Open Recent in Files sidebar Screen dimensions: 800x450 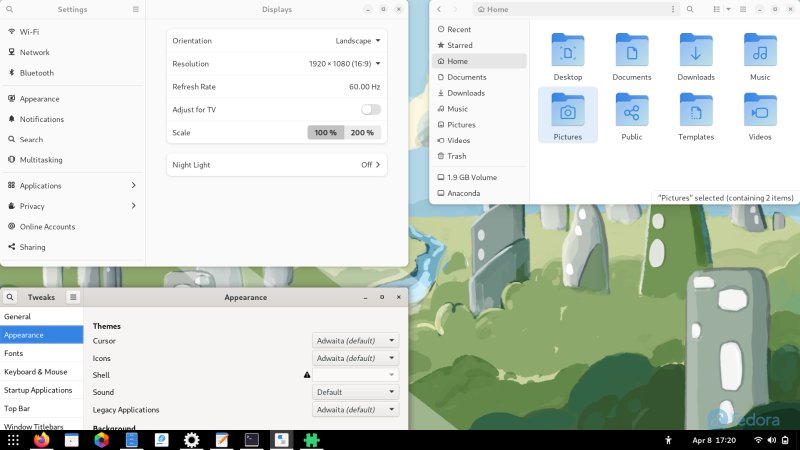click(479, 30)
